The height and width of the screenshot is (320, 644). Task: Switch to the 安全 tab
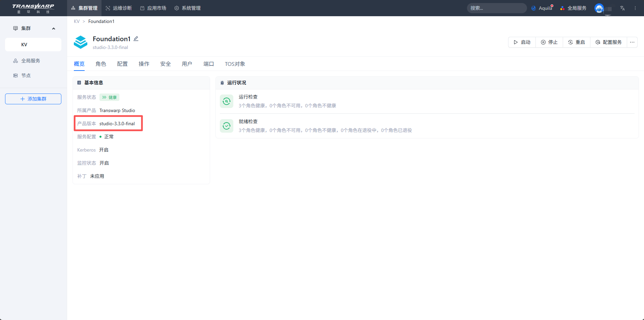[166, 64]
